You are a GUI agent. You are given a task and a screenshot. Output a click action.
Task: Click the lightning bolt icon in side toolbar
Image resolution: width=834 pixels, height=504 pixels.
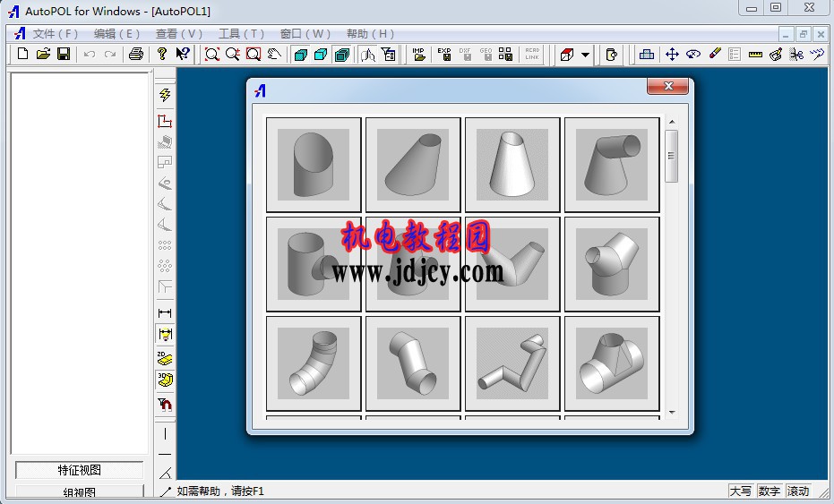[165, 95]
